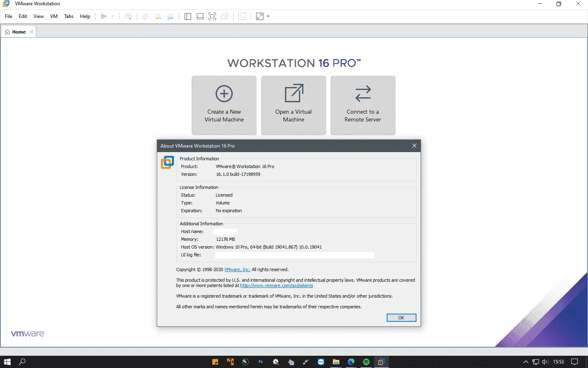588x368 pixels.
Task: Click the VMware logo in About dialog
Action: tap(167, 162)
